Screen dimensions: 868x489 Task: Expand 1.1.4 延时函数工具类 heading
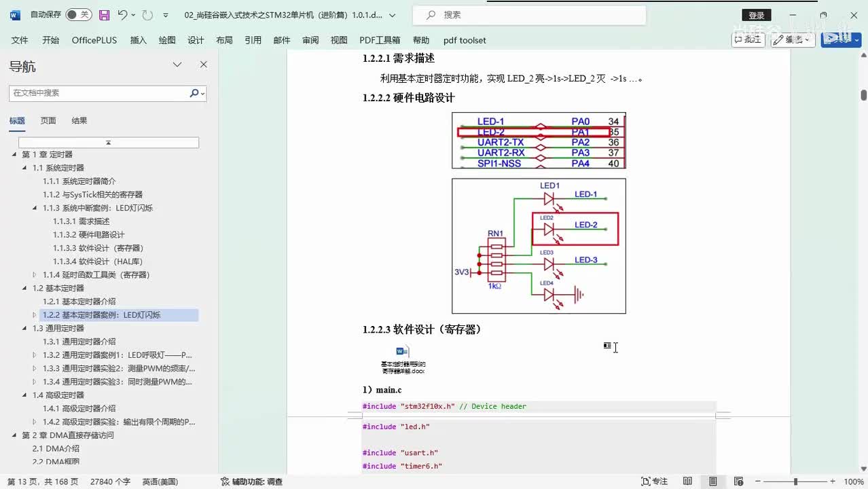[x=35, y=275]
